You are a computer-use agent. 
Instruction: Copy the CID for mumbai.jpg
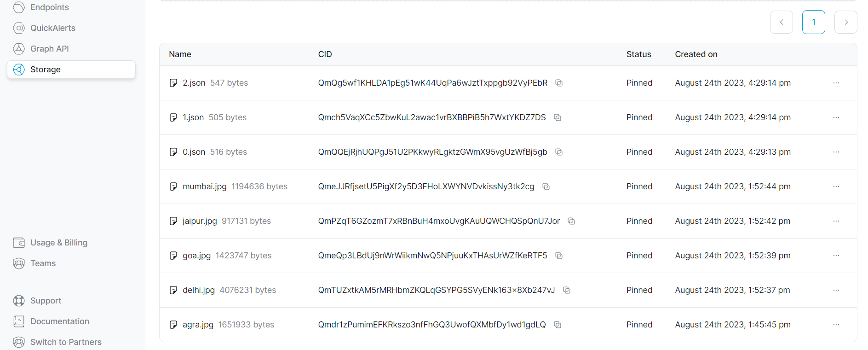tap(546, 187)
